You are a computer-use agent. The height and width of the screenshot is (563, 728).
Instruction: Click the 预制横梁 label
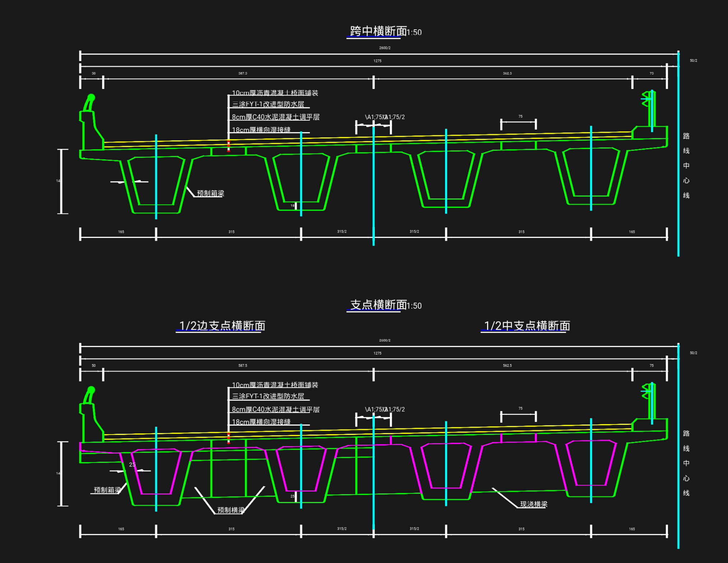[x=230, y=510]
